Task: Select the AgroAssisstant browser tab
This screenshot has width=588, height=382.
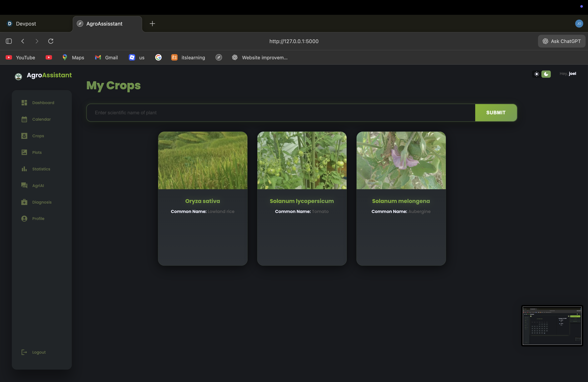Action: coord(104,24)
